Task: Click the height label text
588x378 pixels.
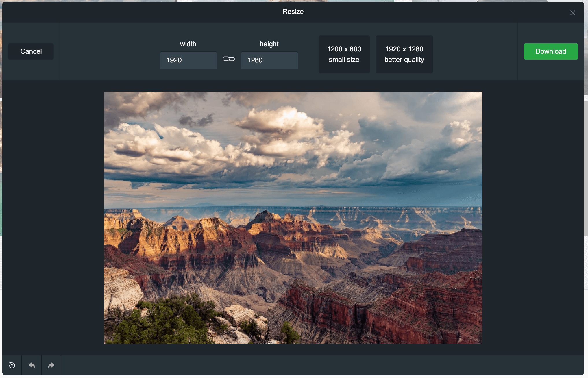Action: 269,44
